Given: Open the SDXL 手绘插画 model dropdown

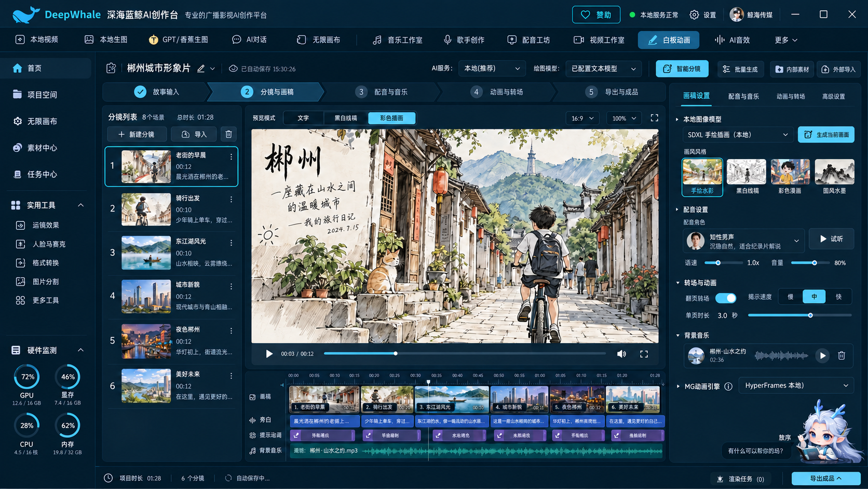Looking at the screenshot, I should [738, 135].
